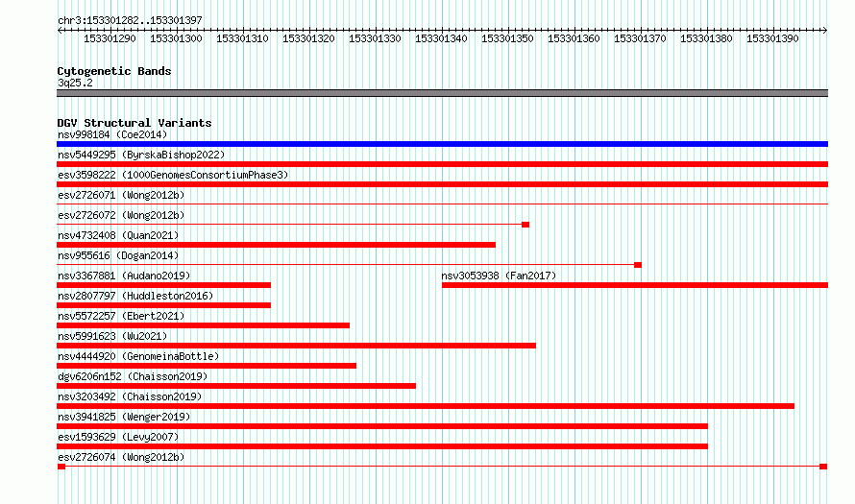Click the nsv998184 (Coe2014) variant label
This screenshot has height=504, width=855.
point(112,134)
